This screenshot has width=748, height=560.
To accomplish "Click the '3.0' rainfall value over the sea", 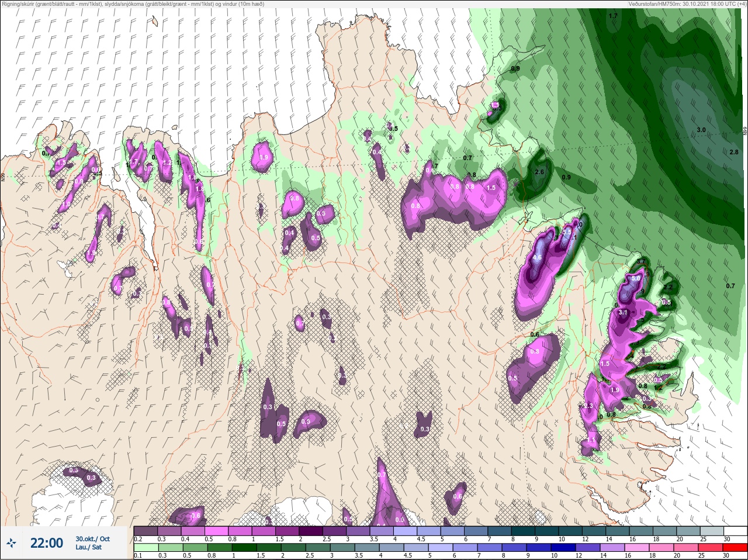I will [x=701, y=130].
